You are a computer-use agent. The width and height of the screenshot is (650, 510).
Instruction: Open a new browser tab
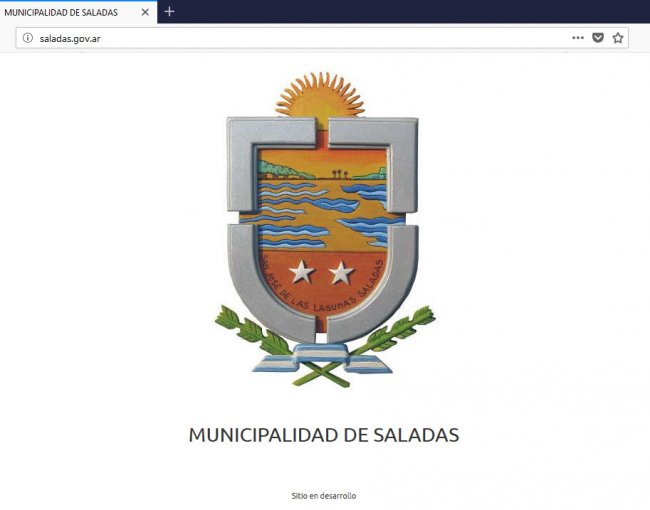pyautogui.click(x=169, y=12)
